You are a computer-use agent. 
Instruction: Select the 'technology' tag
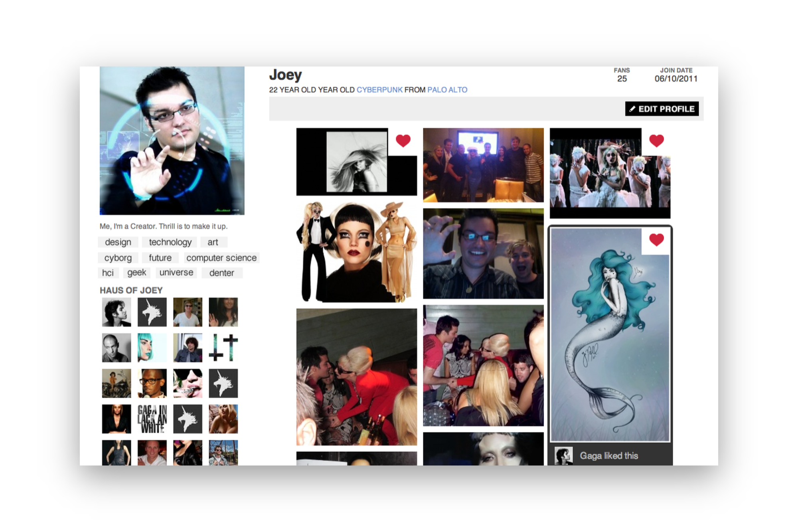[170, 242]
